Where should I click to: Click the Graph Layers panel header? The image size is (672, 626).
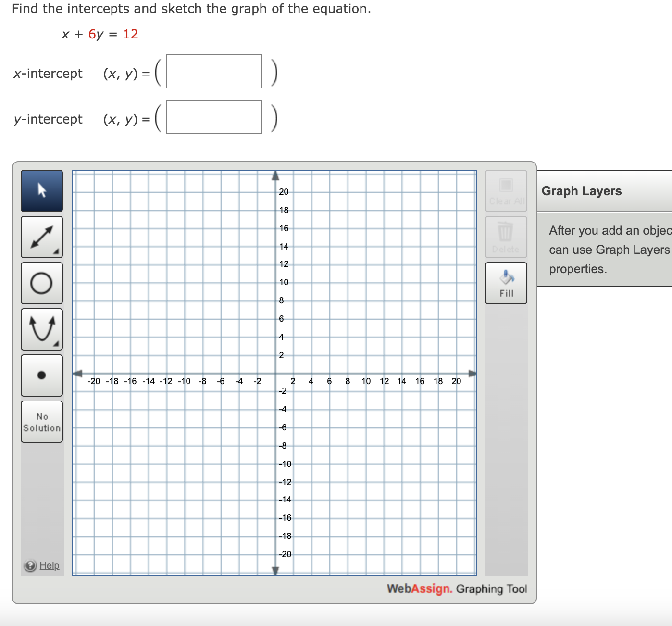tap(582, 191)
